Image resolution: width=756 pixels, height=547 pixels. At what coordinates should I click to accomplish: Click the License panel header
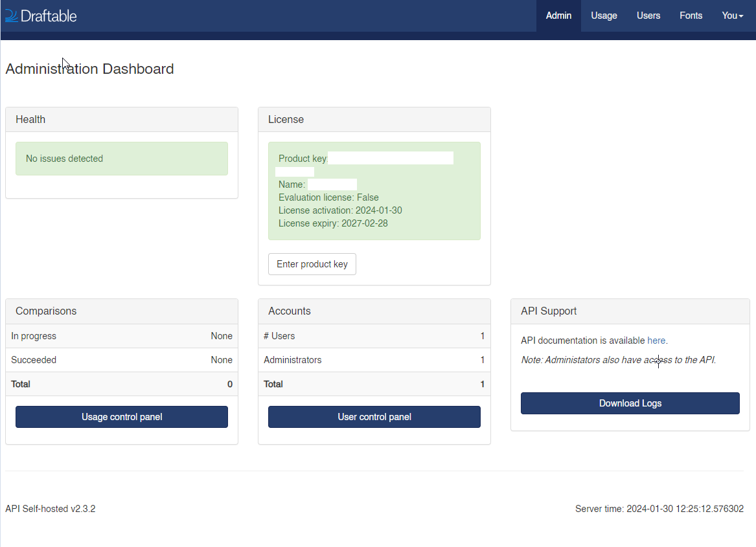[374, 120]
